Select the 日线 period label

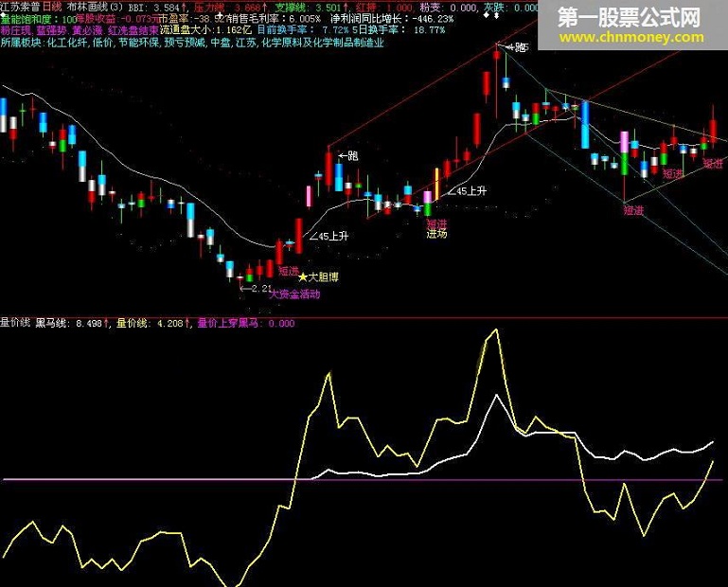pos(52,7)
